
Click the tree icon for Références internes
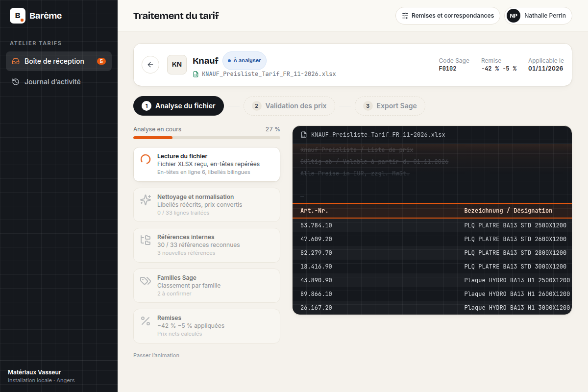pyautogui.click(x=146, y=240)
